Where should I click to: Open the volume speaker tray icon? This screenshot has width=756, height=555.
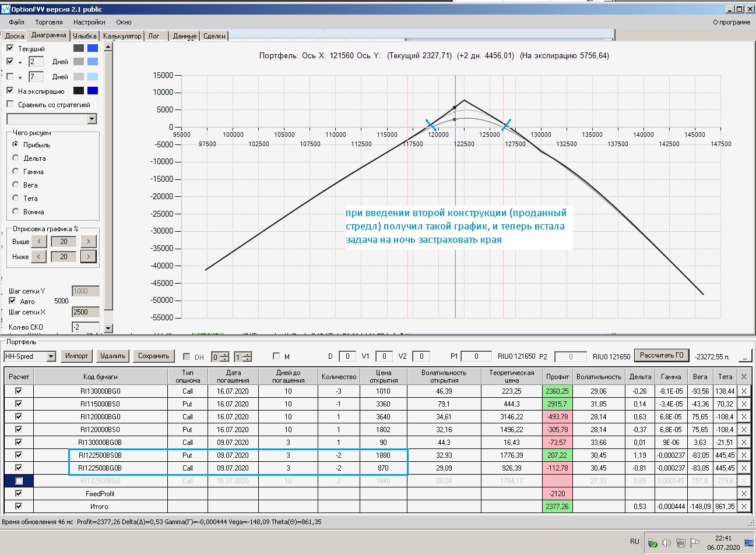(667, 543)
